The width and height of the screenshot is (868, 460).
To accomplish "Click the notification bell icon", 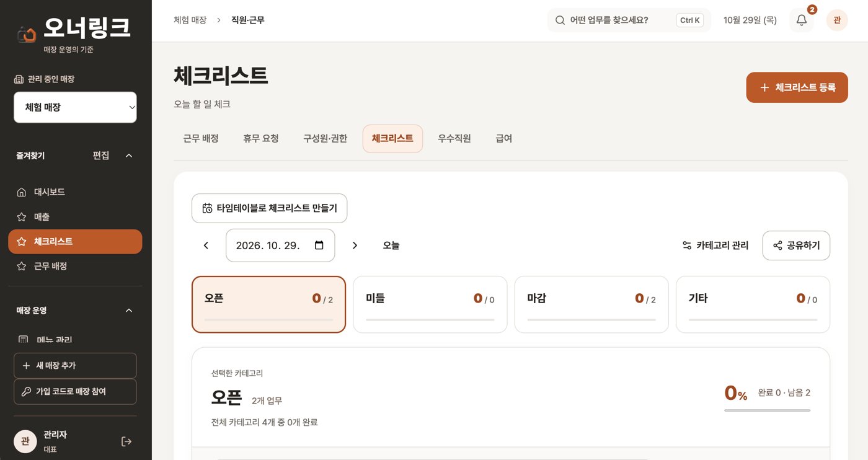I will pos(801,20).
